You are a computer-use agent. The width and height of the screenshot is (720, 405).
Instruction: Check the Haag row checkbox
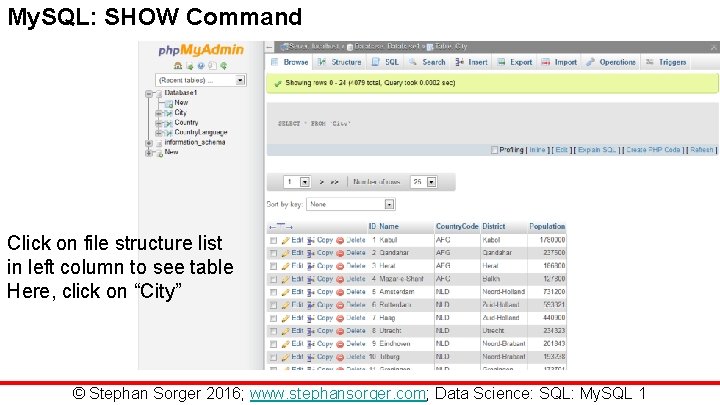(274, 318)
